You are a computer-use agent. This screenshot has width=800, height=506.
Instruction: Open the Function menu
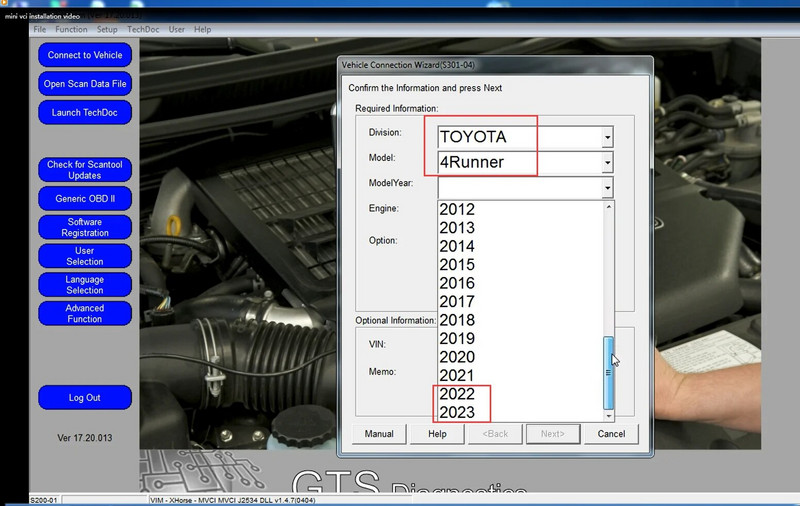point(71,30)
